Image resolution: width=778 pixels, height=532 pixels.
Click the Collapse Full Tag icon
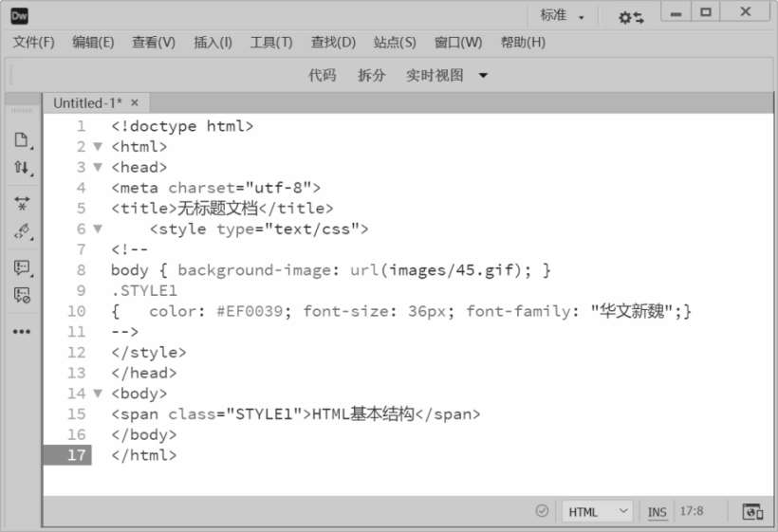pos(21,202)
